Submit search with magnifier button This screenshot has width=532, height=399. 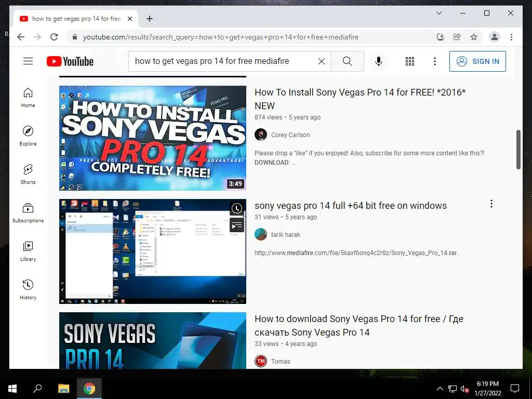pos(347,61)
